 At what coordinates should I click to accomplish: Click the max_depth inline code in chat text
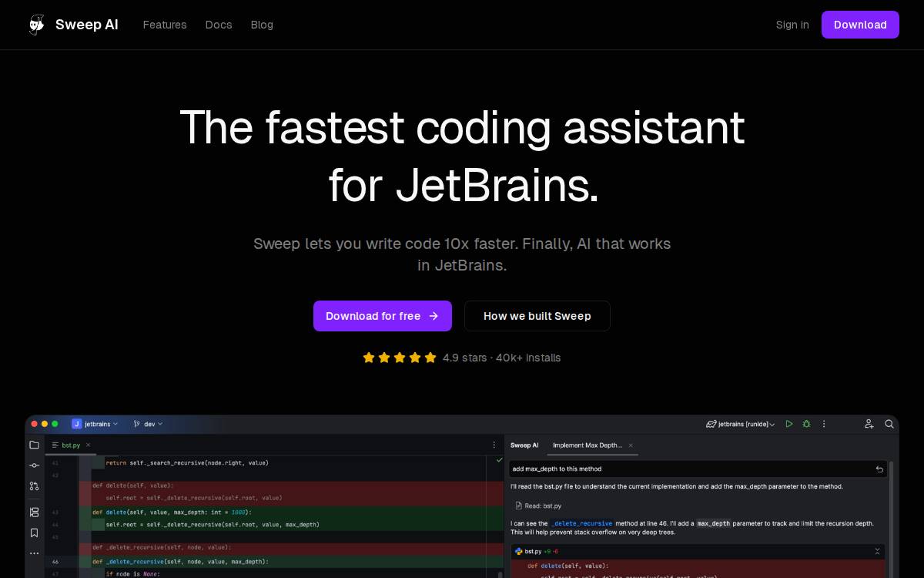713,523
